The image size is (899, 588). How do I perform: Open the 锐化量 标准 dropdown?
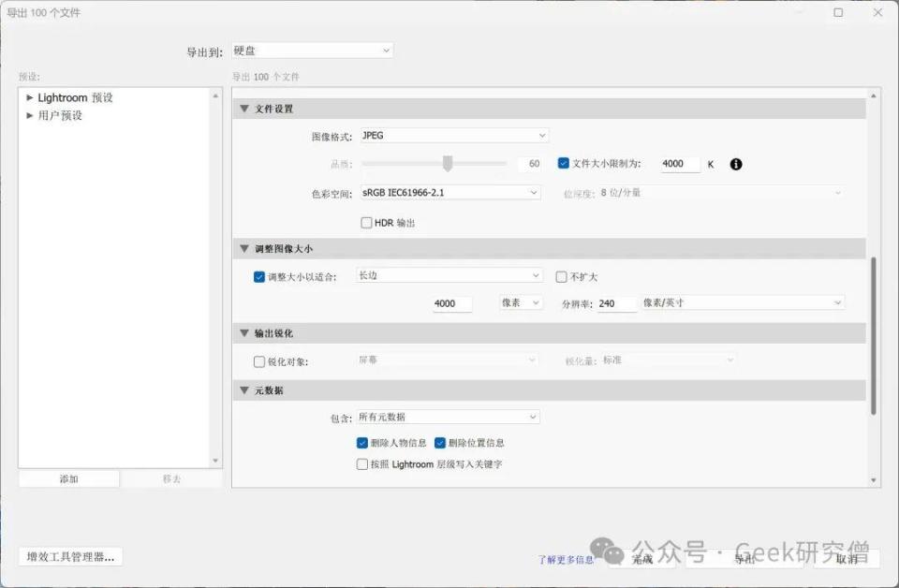coord(668,360)
